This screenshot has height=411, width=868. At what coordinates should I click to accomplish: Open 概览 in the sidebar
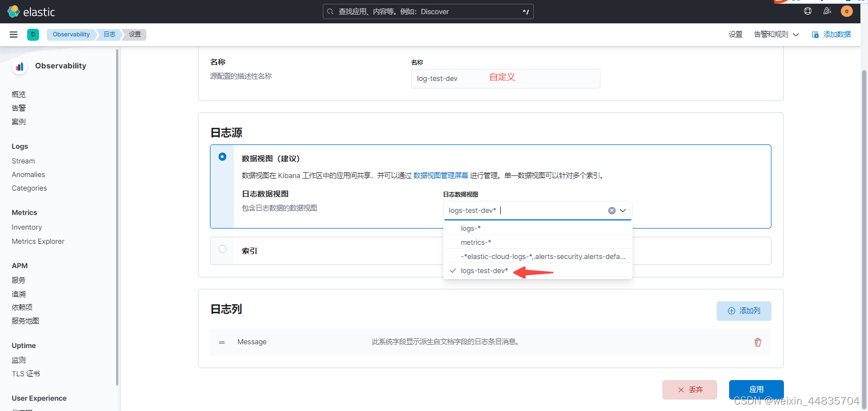click(18, 94)
